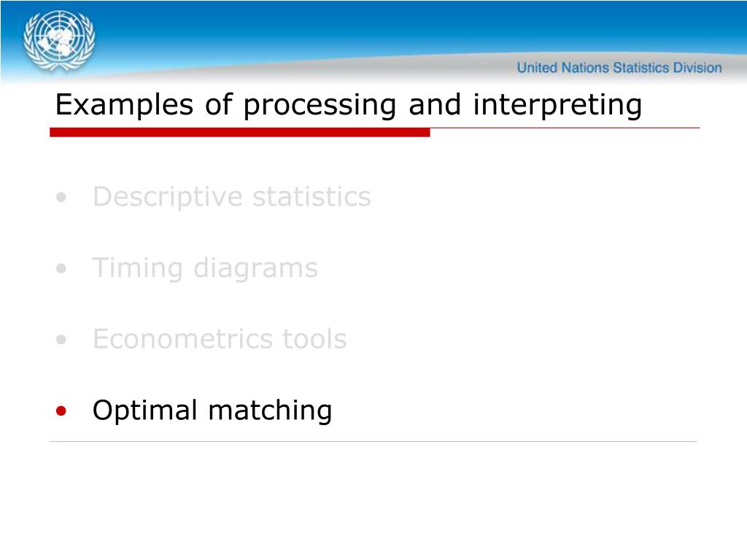The width and height of the screenshot is (747, 560).
Task: Click the thin line below Optimal matching
Action: [373, 441]
